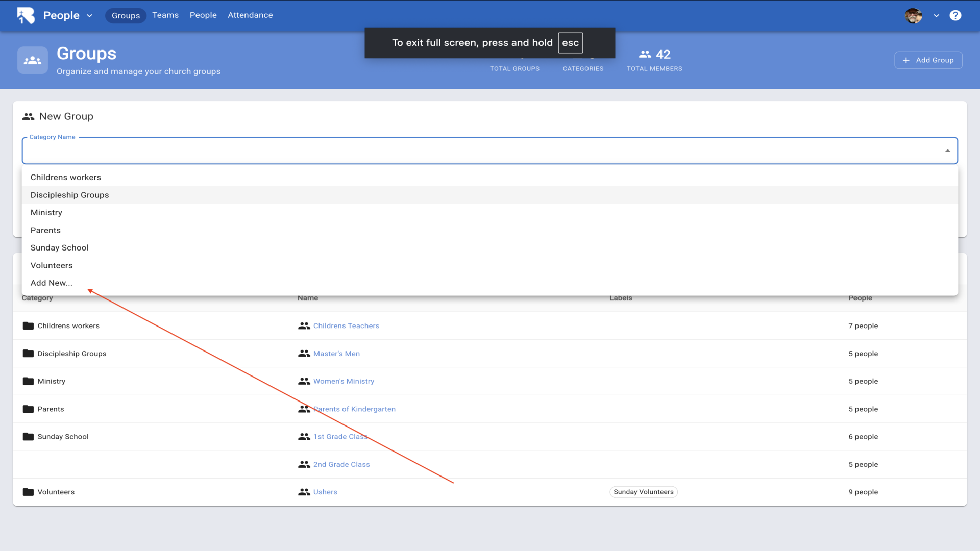The image size is (980, 551).
Task: Open the help question mark icon
Action: click(x=955, y=15)
